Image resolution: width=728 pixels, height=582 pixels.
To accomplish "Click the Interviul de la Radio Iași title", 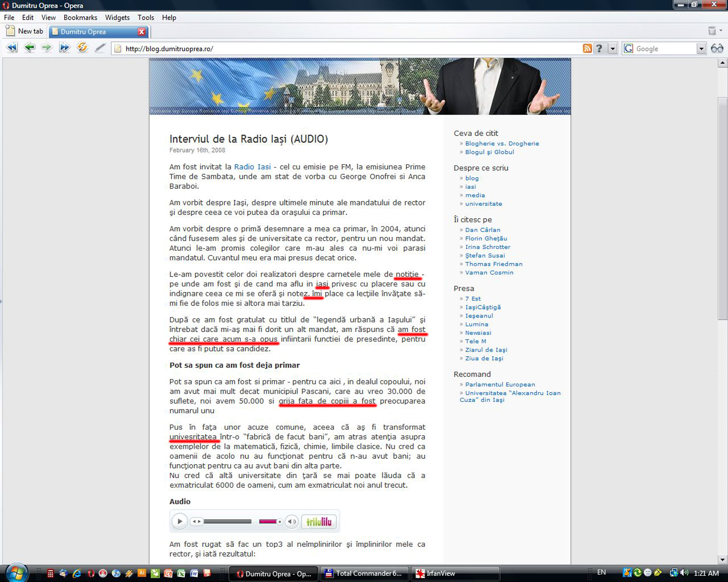I will 249,139.
